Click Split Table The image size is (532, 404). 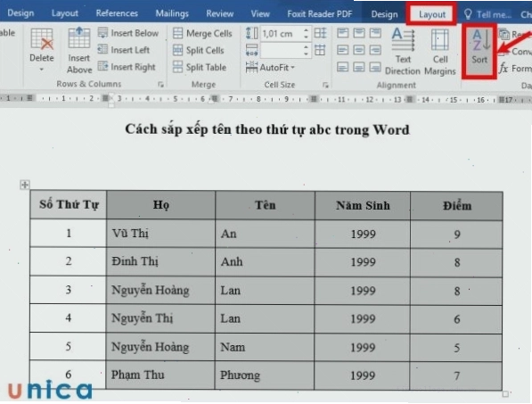pos(199,67)
